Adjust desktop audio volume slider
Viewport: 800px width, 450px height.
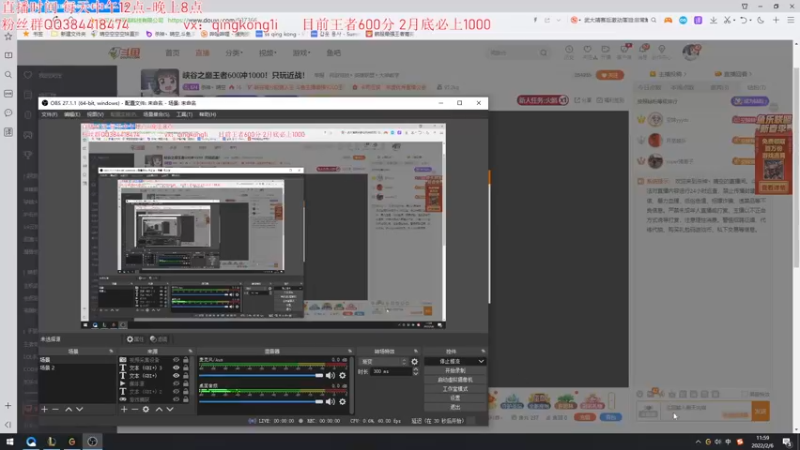[x=261, y=402]
